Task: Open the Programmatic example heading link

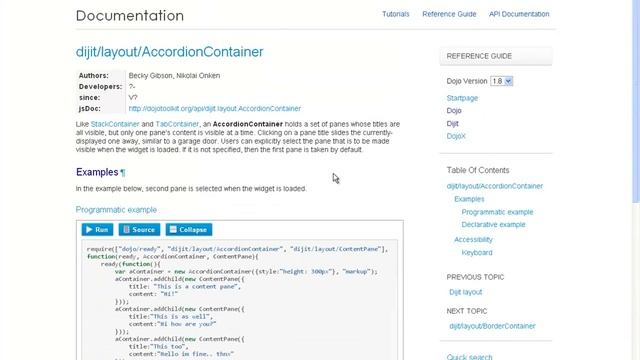Action: 116,210
